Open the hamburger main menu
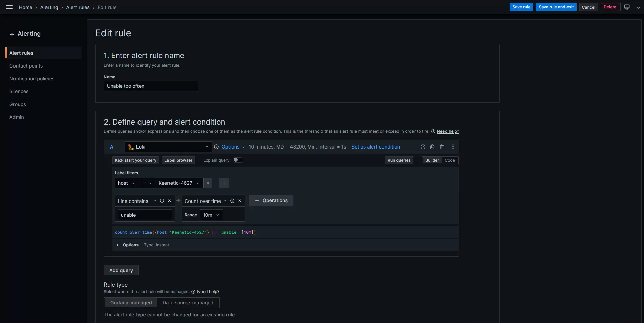This screenshot has height=323, width=644. click(9, 7)
